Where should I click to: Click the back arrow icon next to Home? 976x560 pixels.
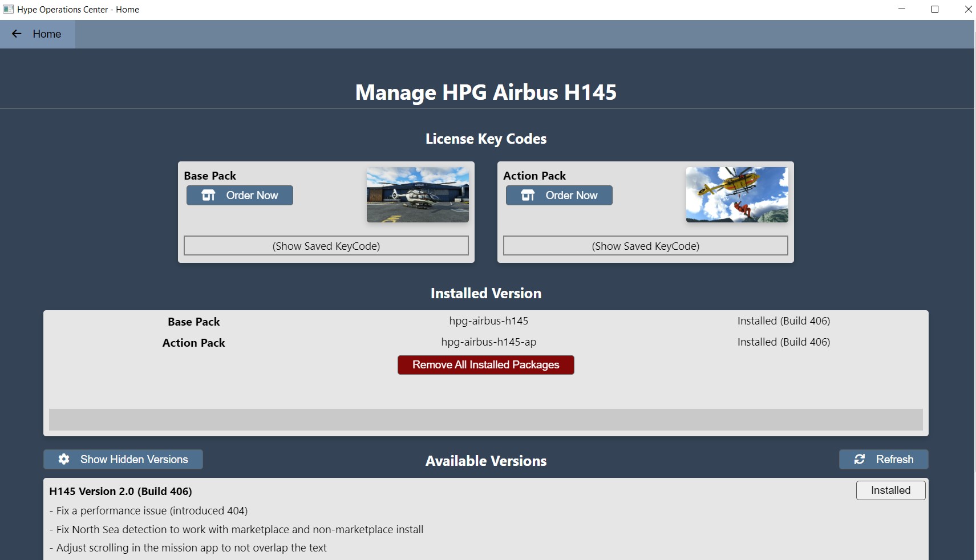click(17, 34)
